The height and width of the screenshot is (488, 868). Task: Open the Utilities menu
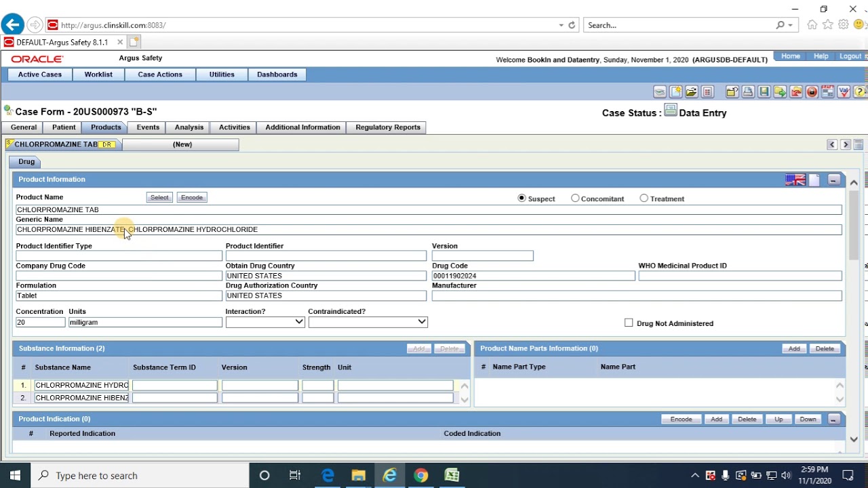[222, 75]
